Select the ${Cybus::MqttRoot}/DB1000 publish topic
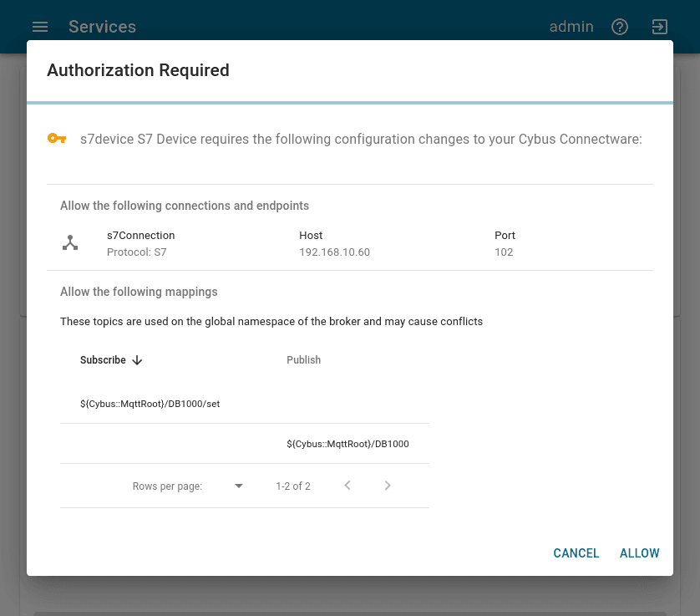700x616 pixels. tap(347, 444)
